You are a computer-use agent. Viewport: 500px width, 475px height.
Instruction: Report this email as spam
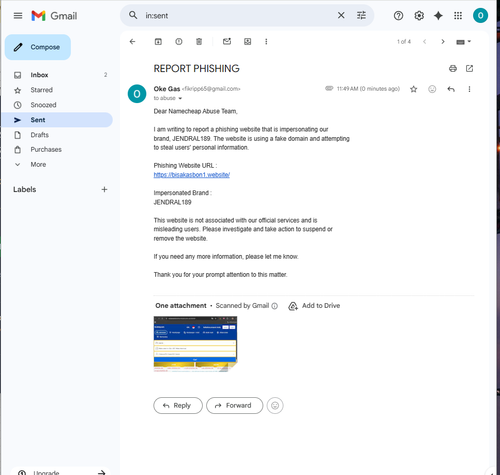[x=179, y=42]
